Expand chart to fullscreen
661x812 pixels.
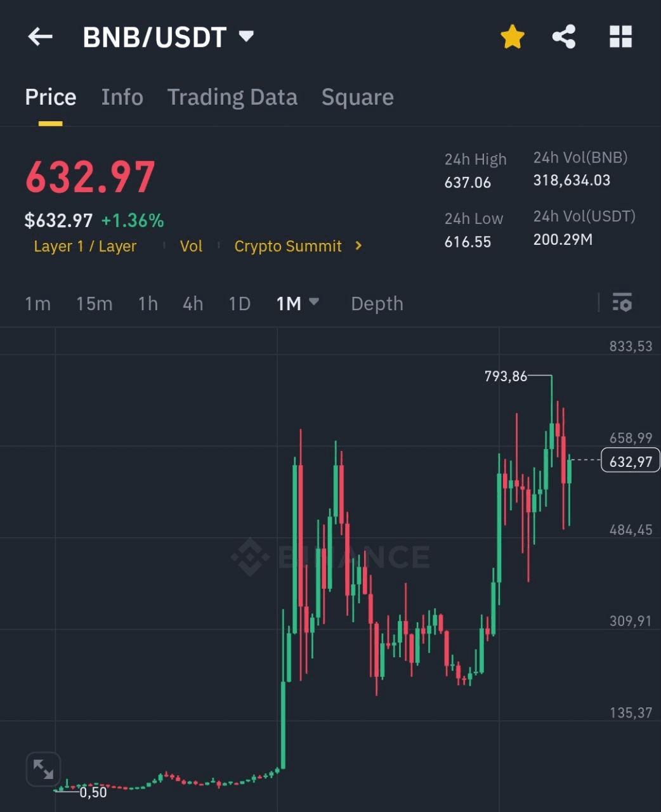[x=43, y=769]
